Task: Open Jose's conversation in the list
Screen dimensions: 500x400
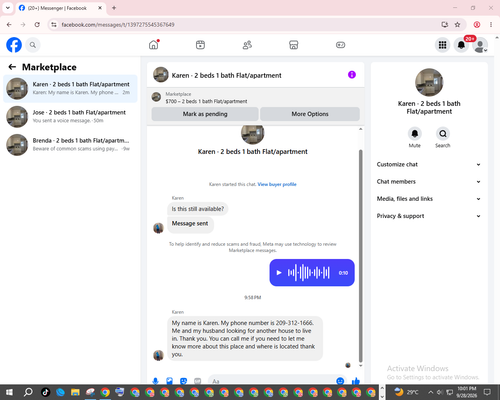Action: point(70,117)
